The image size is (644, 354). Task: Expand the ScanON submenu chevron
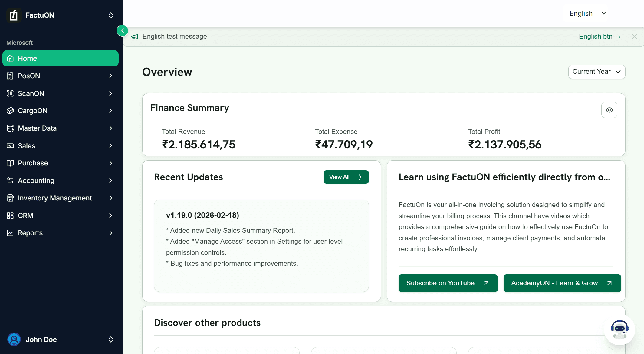coord(111,93)
